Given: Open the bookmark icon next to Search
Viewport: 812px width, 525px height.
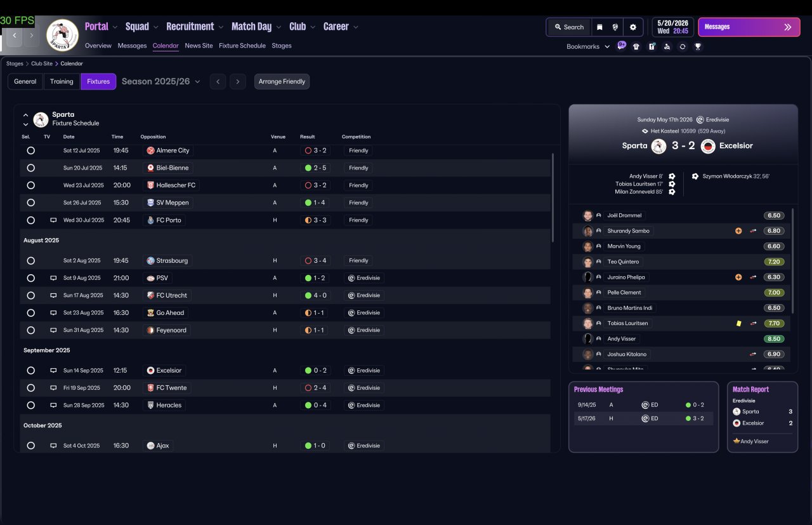Looking at the screenshot, I should tap(599, 27).
